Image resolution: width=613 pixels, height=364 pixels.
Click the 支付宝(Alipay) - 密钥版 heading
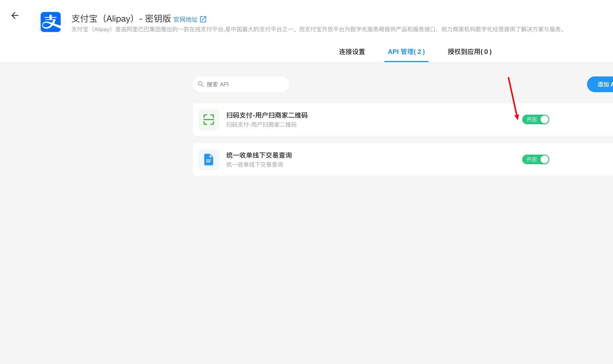pyautogui.click(x=121, y=19)
